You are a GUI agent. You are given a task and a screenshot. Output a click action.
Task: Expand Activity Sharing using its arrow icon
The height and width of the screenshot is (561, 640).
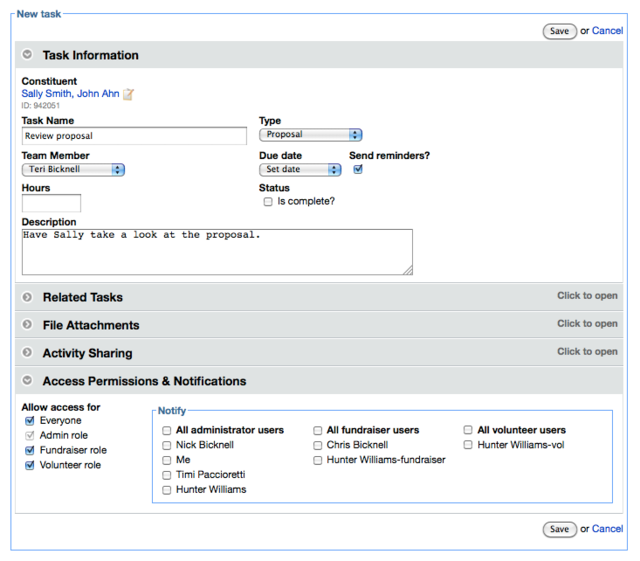point(27,352)
